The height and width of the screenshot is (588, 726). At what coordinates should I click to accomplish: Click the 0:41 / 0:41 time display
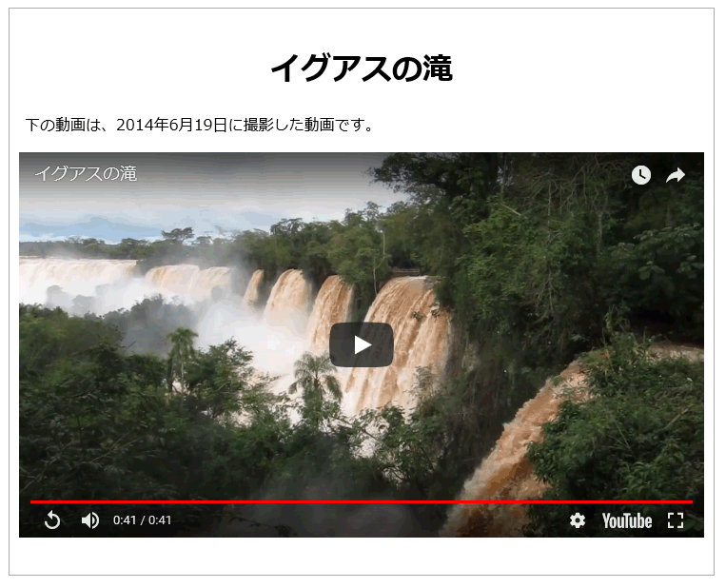[x=142, y=520]
